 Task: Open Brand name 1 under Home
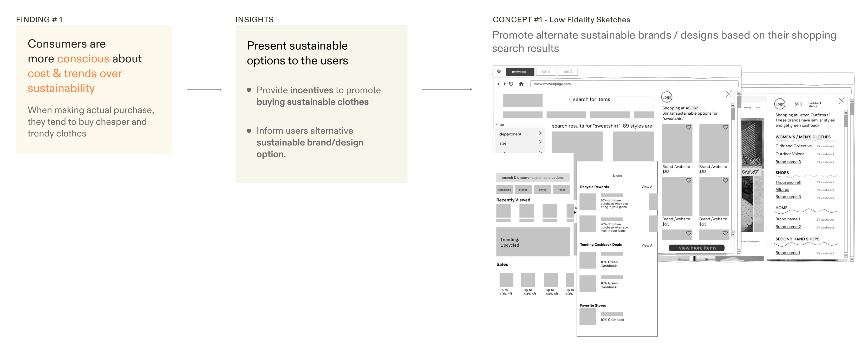[x=787, y=219]
